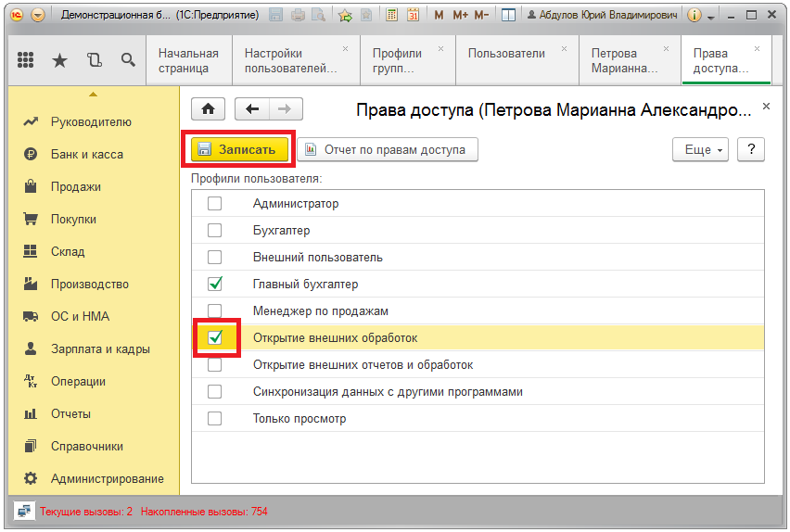790x532 pixels.
Task: Expand the Еще dropdown menu
Action: pyautogui.click(x=700, y=150)
